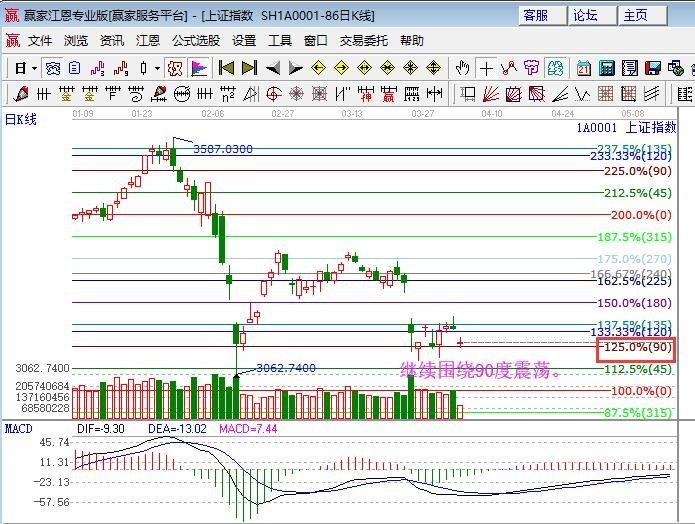Select the spiral drawing tool
This screenshot has width=695, height=524.
click(x=273, y=94)
